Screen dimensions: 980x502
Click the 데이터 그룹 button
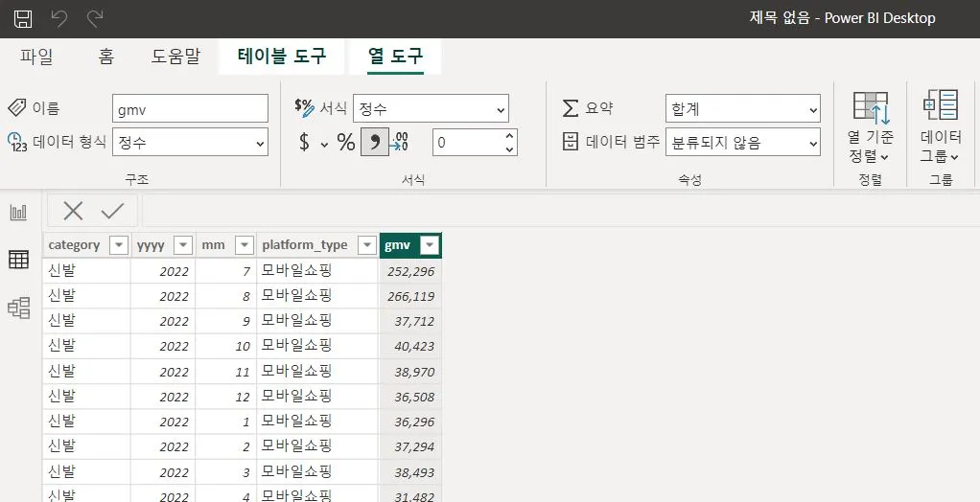[x=940, y=127]
